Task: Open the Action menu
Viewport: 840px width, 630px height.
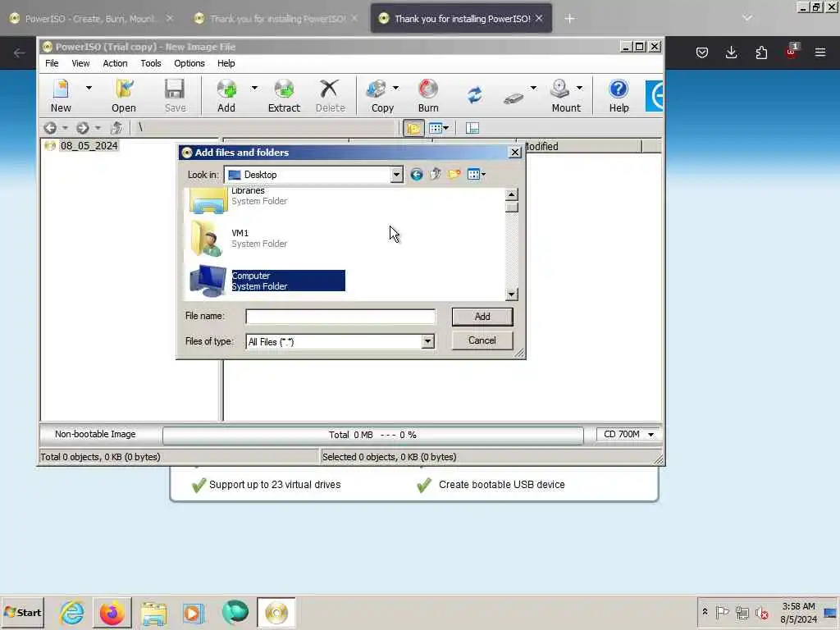Action: click(x=115, y=63)
